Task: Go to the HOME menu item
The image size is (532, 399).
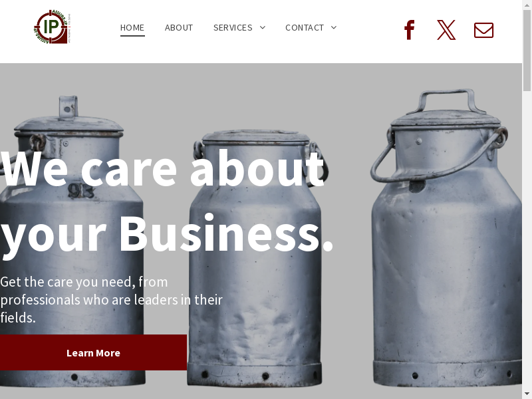Action: pos(132,27)
